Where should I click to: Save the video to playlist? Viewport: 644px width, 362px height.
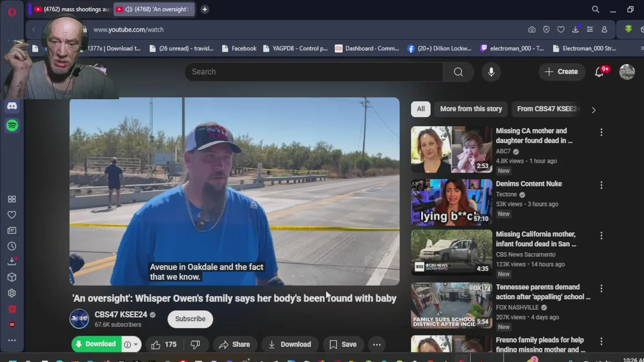(343, 344)
